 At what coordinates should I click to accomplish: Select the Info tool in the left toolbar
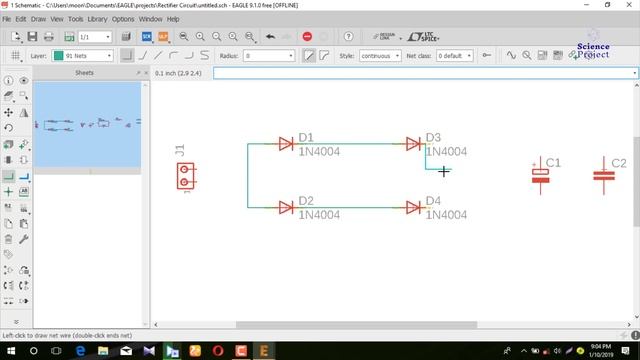8,80
